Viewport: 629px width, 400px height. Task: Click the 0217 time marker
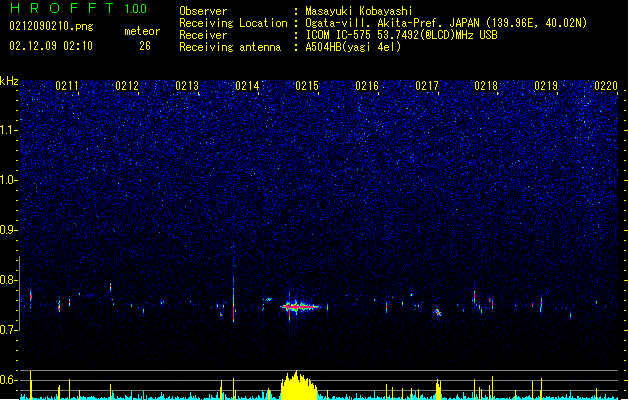[x=427, y=86]
